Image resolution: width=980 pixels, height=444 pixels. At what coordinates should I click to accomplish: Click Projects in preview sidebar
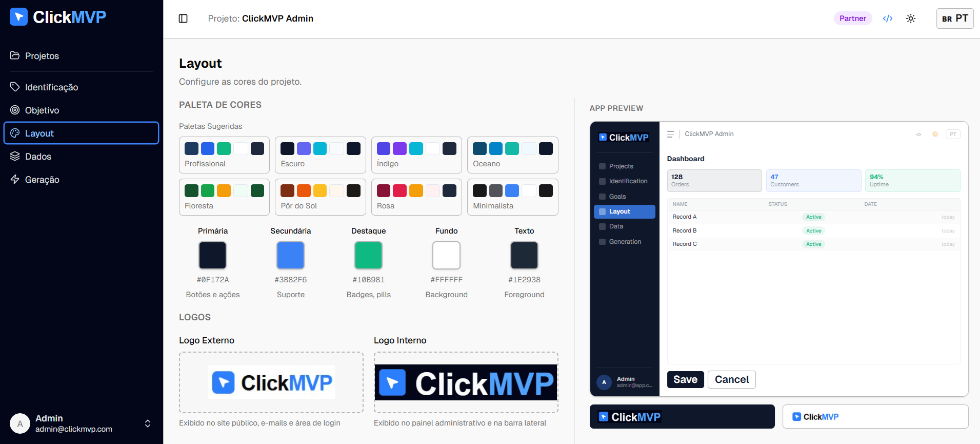[x=625, y=166]
